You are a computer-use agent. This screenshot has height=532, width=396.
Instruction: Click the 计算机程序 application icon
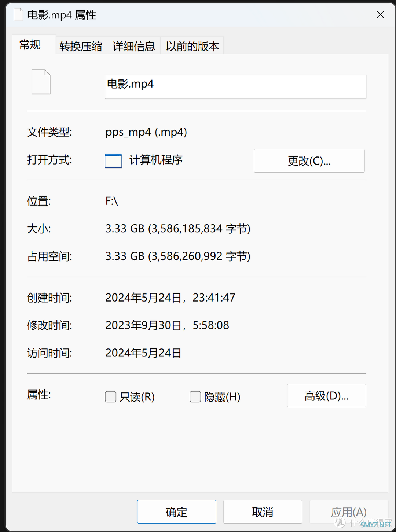[x=114, y=161]
